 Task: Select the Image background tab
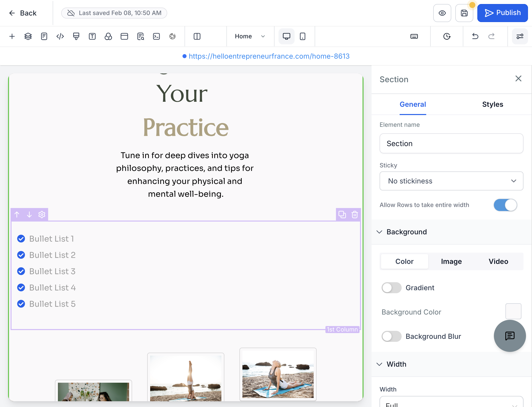[x=451, y=261]
